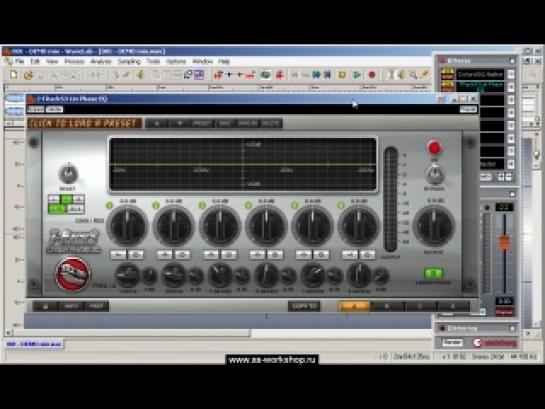
Task: Click the Render button in Master Section
Action: coord(452,343)
